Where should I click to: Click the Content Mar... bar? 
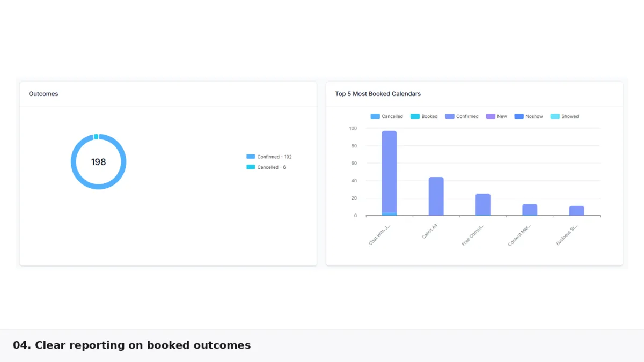(530, 210)
